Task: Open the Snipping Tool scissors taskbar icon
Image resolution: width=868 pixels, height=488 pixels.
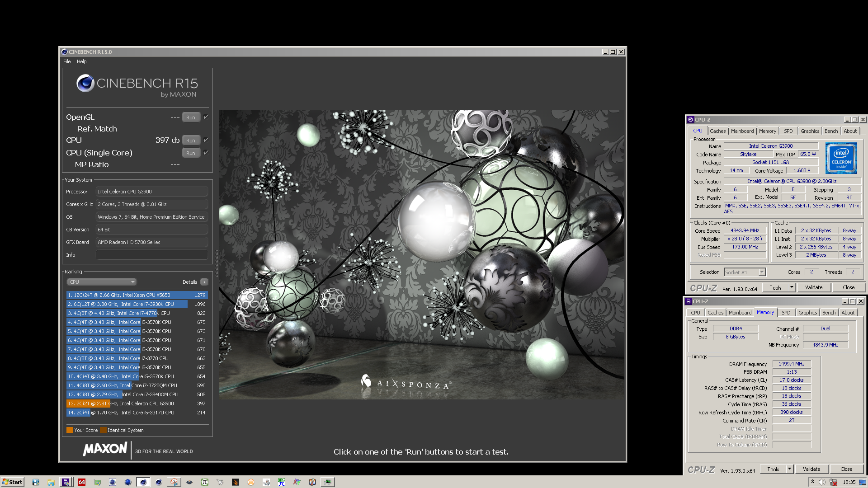Action: pyautogui.click(x=174, y=482)
